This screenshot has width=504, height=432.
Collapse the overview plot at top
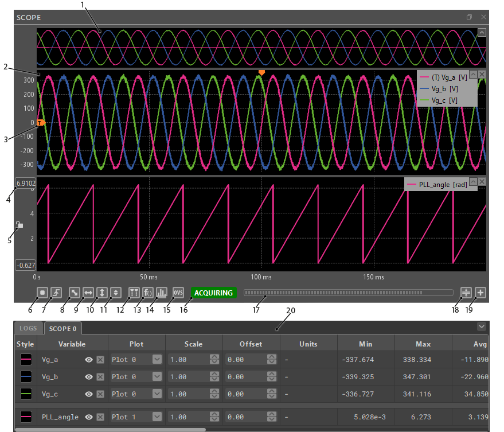pyautogui.click(x=482, y=32)
